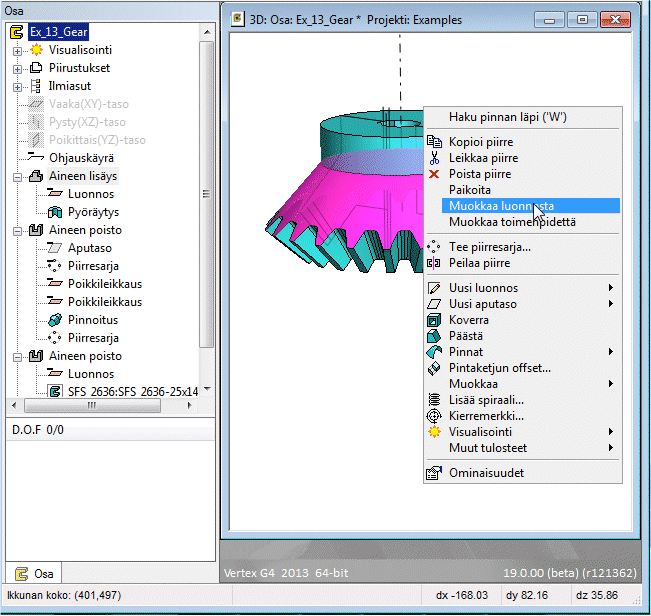Click the scissors icon for Leikkaa piirre

[434, 158]
